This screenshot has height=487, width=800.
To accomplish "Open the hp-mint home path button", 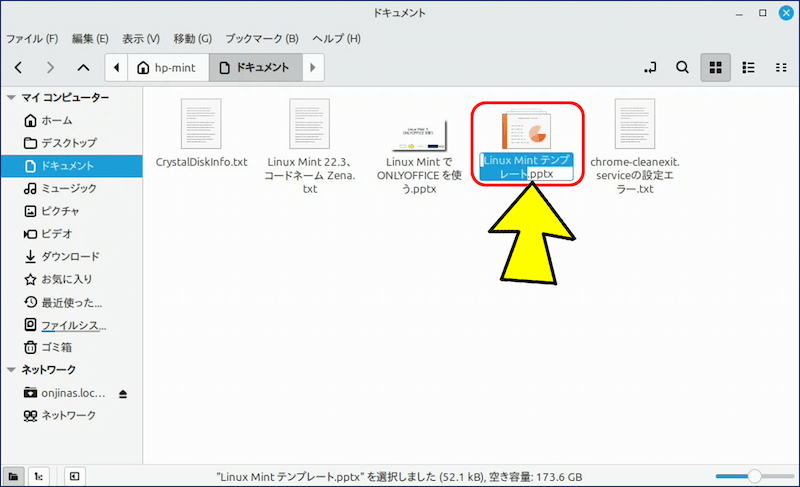I will pos(167,67).
